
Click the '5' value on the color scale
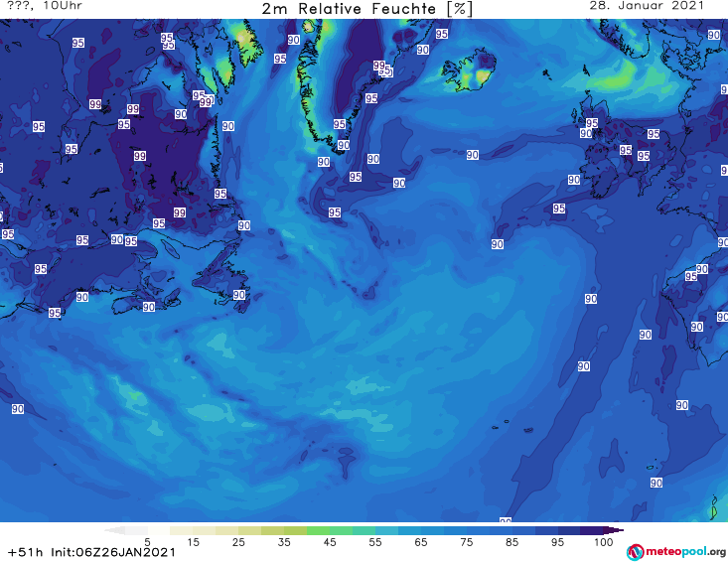point(147,542)
